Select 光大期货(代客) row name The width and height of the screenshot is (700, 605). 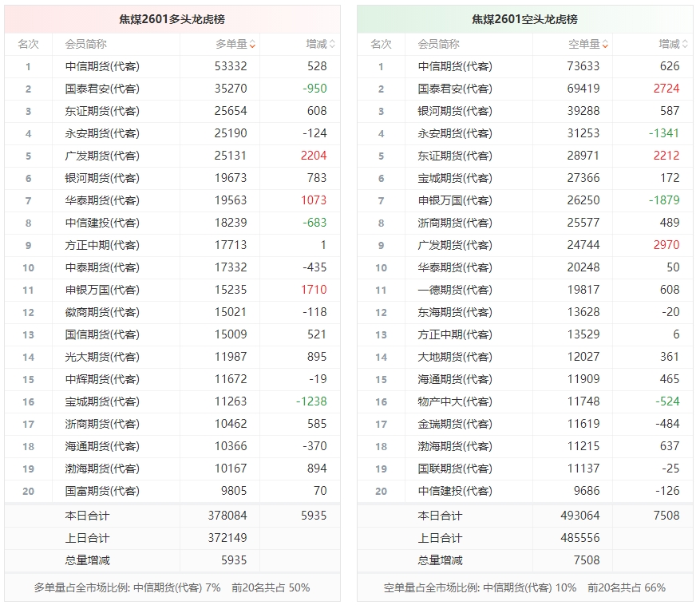tap(102, 357)
